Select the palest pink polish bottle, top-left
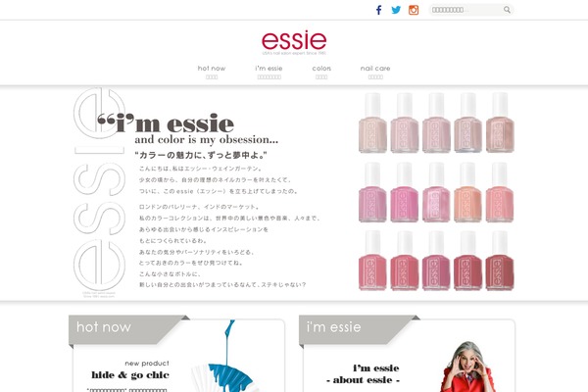This screenshot has height=392, width=588. click(x=372, y=122)
